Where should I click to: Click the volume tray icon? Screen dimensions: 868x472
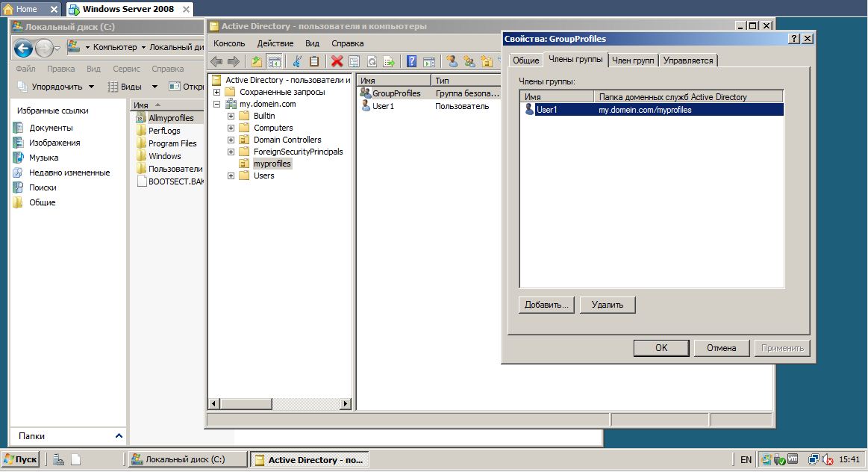[x=828, y=459]
